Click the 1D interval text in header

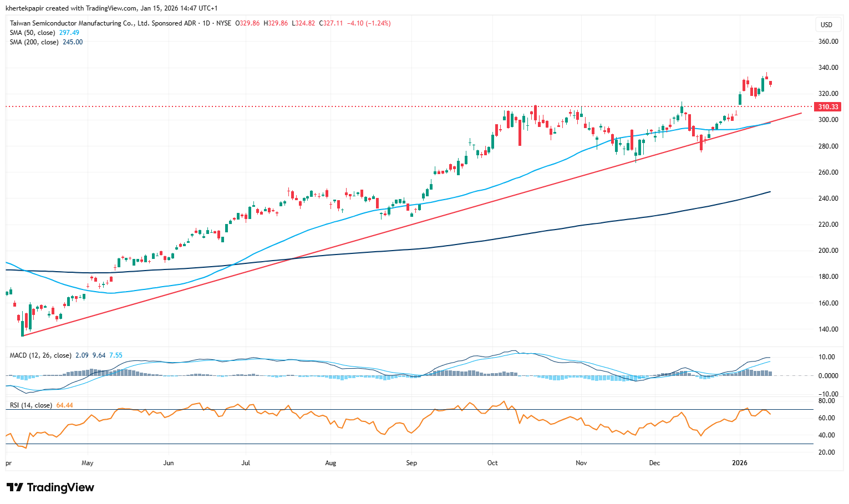[206, 23]
